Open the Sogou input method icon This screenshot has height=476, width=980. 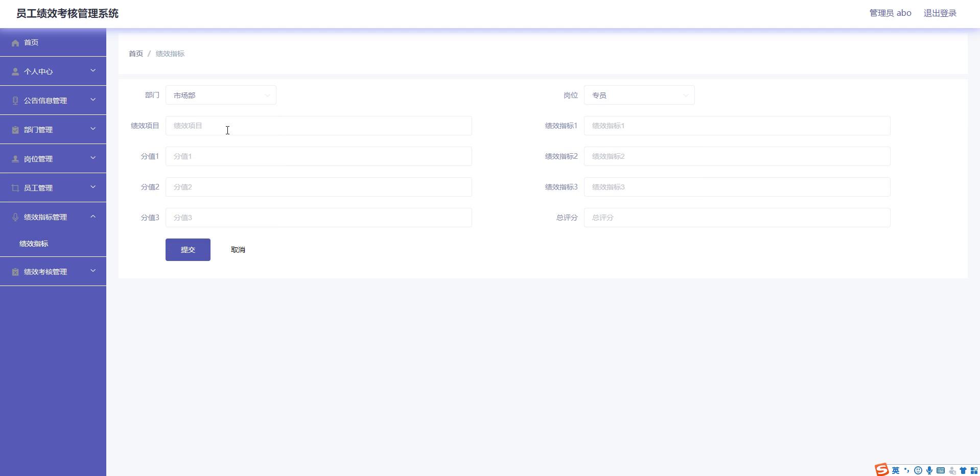881,470
